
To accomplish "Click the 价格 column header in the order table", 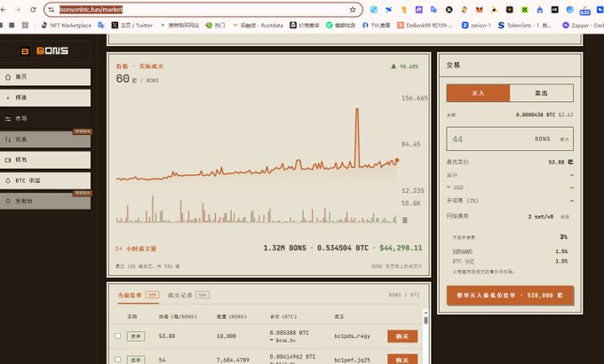I will click(178, 317).
